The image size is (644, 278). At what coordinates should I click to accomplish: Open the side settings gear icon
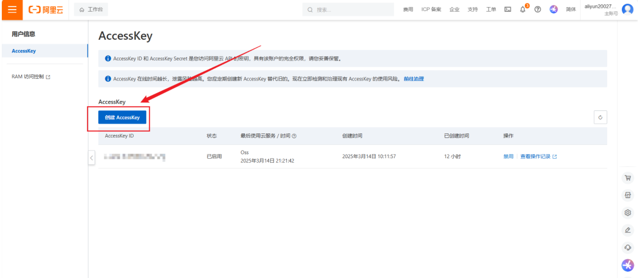(x=628, y=213)
